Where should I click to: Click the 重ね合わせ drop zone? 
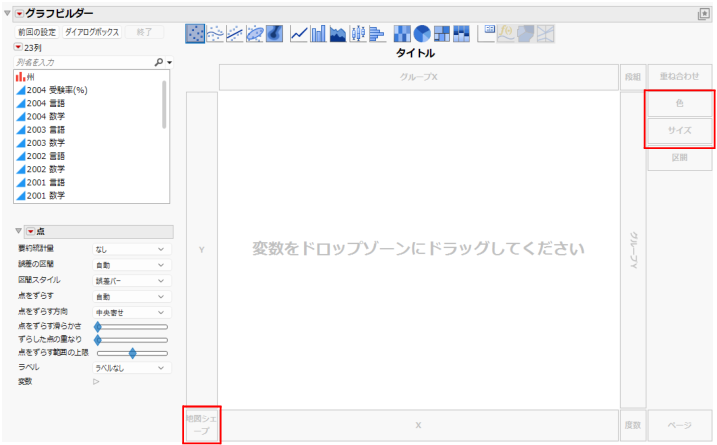pos(680,76)
